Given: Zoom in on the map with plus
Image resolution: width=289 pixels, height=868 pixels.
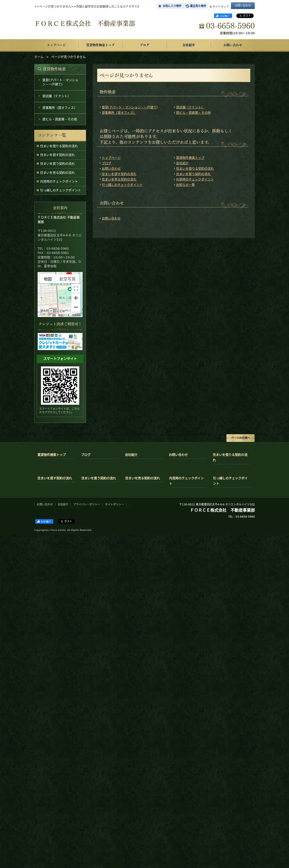Looking at the screenshot, I should pyautogui.click(x=76, y=298).
